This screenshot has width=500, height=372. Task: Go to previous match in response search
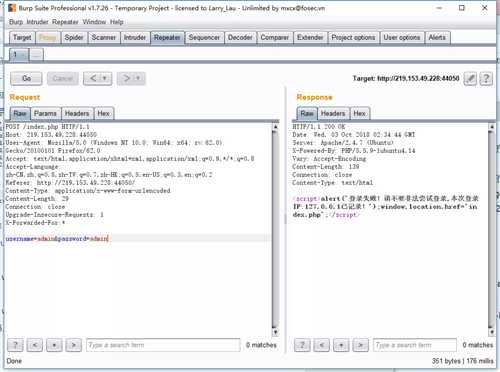point(322,345)
